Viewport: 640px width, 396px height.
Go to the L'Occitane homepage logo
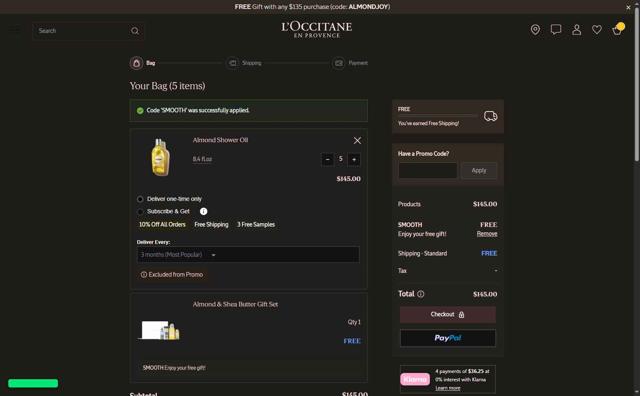[317, 30]
